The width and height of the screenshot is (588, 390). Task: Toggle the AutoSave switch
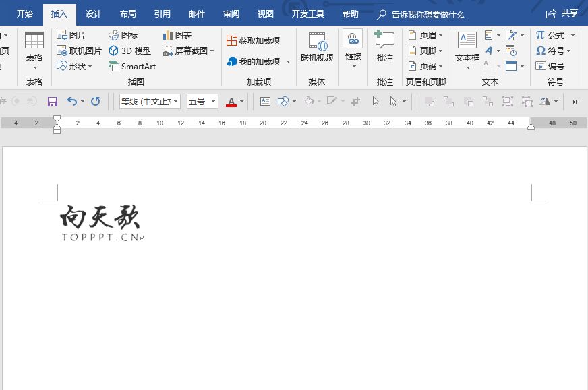(24, 101)
